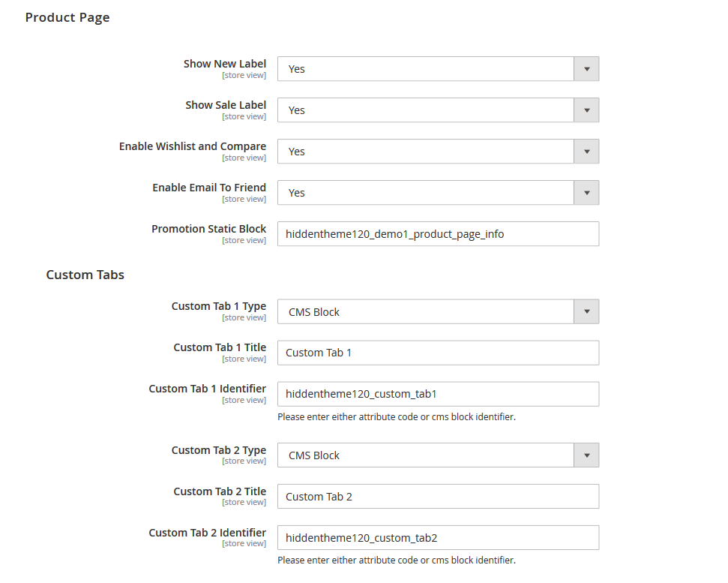Click the store view label under Show New Label
Image resolution: width=728 pixels, height=583 pixels.
pos(244,75)
